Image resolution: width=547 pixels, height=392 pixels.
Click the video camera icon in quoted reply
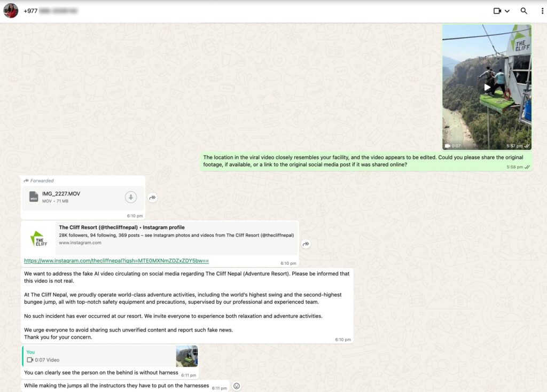30,360
